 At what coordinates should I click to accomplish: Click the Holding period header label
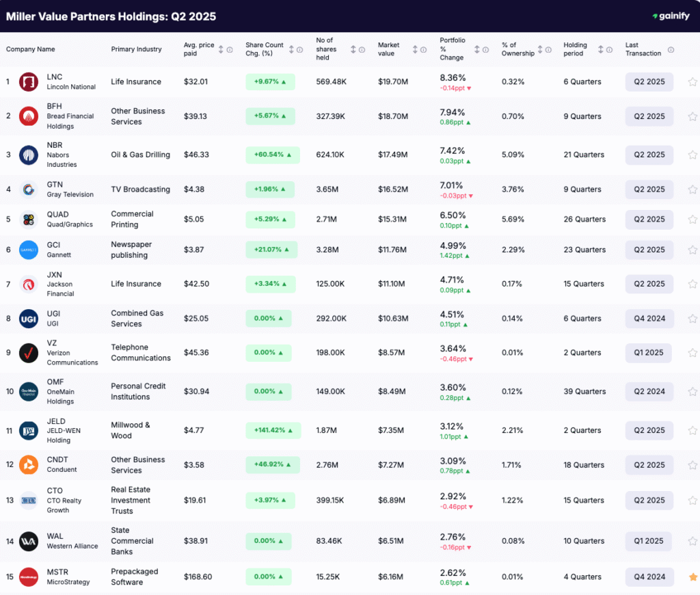pos(575,49)
